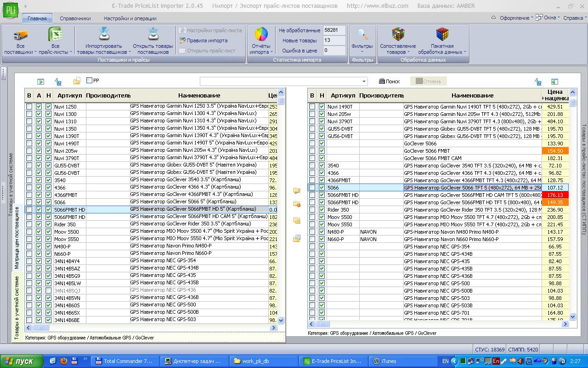
Task: Click the first link icon between the tables
Action: (297, 190)
